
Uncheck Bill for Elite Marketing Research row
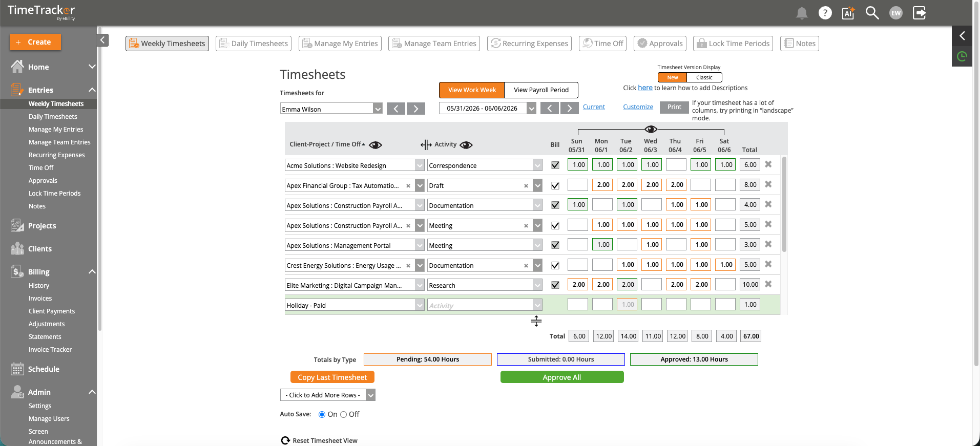pos(555,285)
